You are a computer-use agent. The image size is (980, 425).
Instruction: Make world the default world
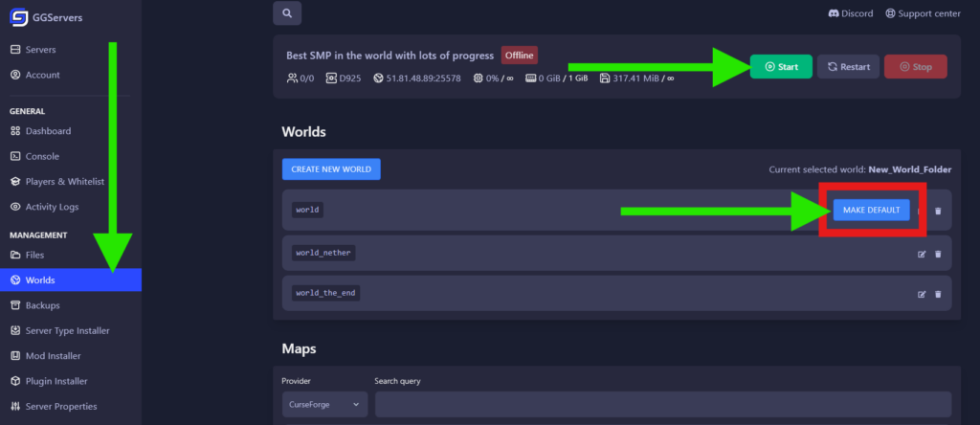[871, 211]
